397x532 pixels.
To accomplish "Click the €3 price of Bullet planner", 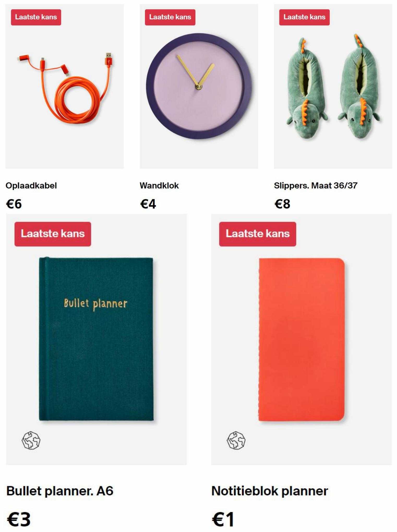I will pos(19,519).
